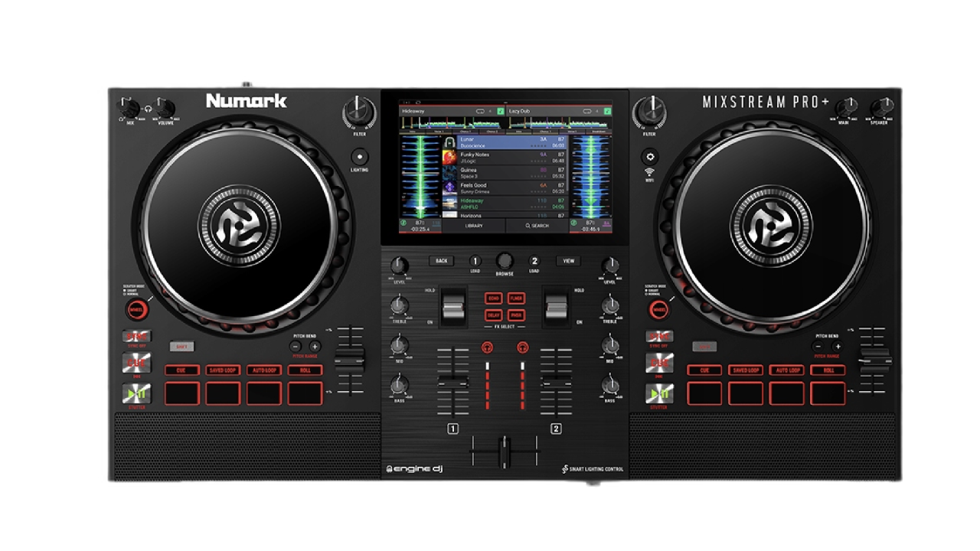
Task: Flip the channel 1 FX Hold/On paddle
Action: click(453, 307)
